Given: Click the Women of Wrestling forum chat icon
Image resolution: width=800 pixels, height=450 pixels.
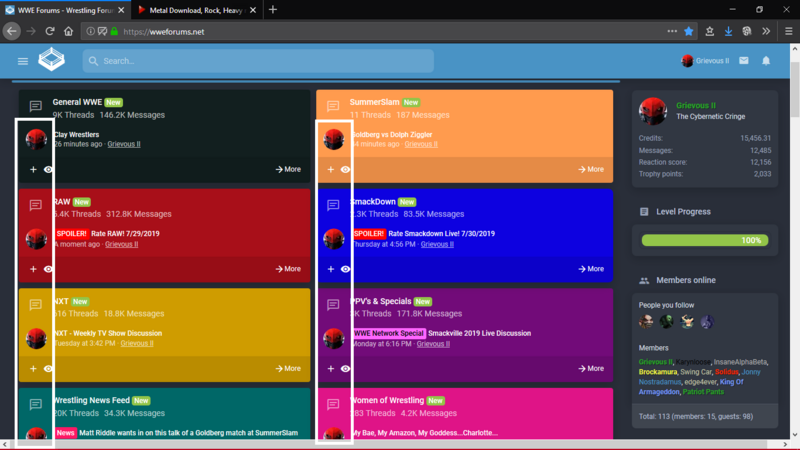Looking at the screenshot, I should coord(333,405).
